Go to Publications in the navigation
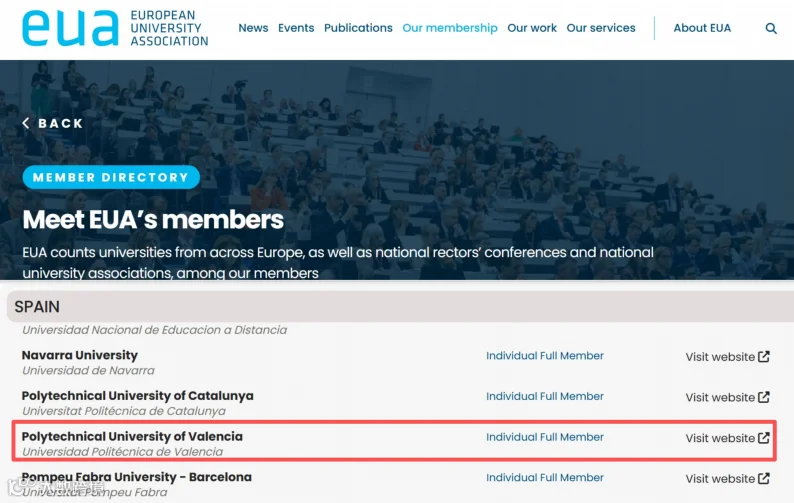The height and width of the screenshot is (503, 794). (358, 28)
